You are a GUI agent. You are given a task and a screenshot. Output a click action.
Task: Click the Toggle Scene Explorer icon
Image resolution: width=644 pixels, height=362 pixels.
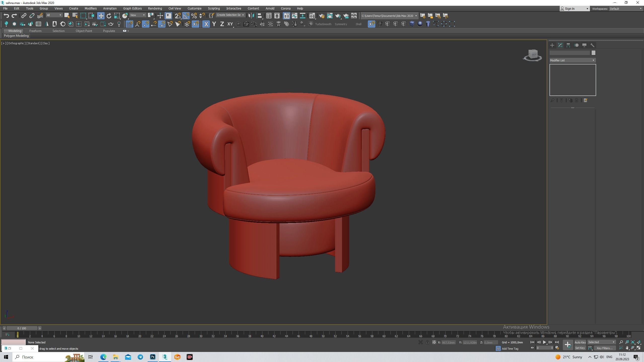click(x=269, y=16)
